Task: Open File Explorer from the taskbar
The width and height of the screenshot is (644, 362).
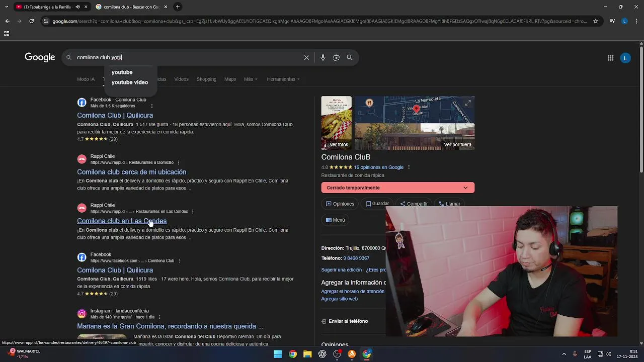Action: [307, 354]
